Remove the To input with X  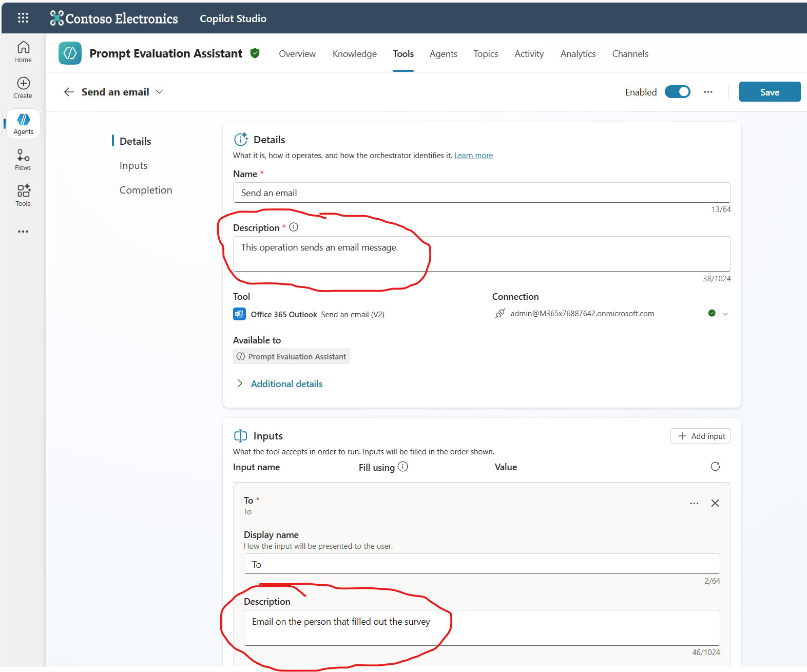[715, 503]
